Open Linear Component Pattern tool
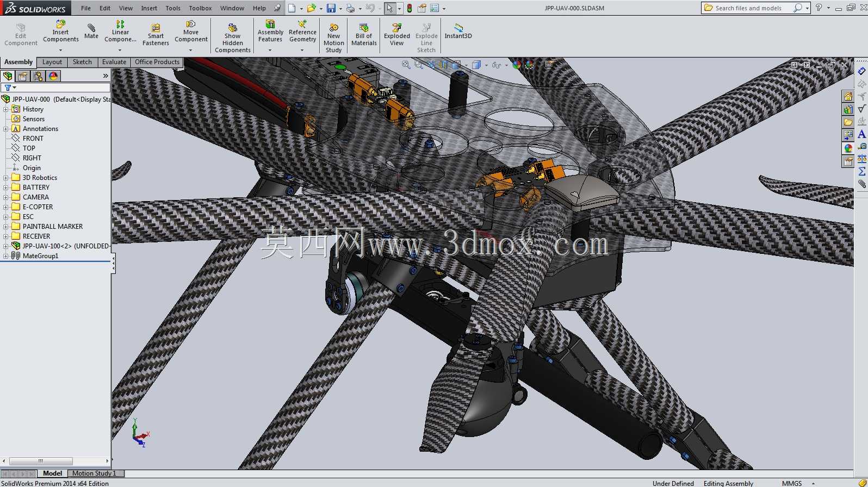This screenshot has width=868, height=487. [120, 32]
